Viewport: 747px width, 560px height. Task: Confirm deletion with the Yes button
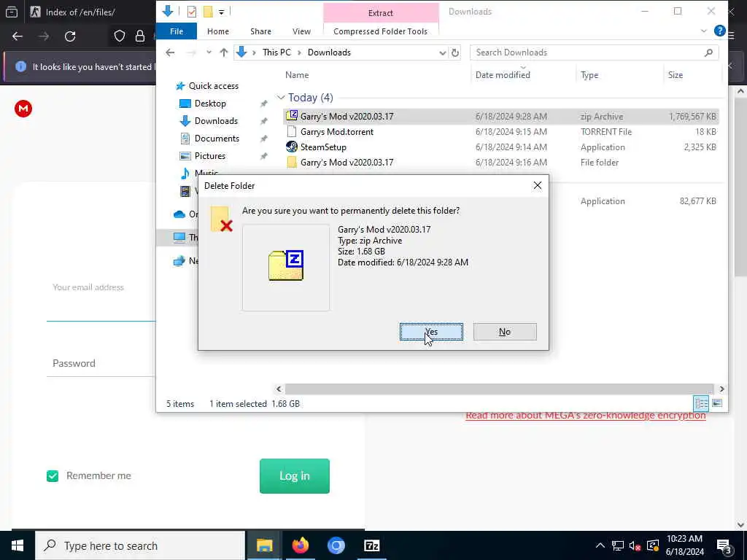[x=431, y=332]
